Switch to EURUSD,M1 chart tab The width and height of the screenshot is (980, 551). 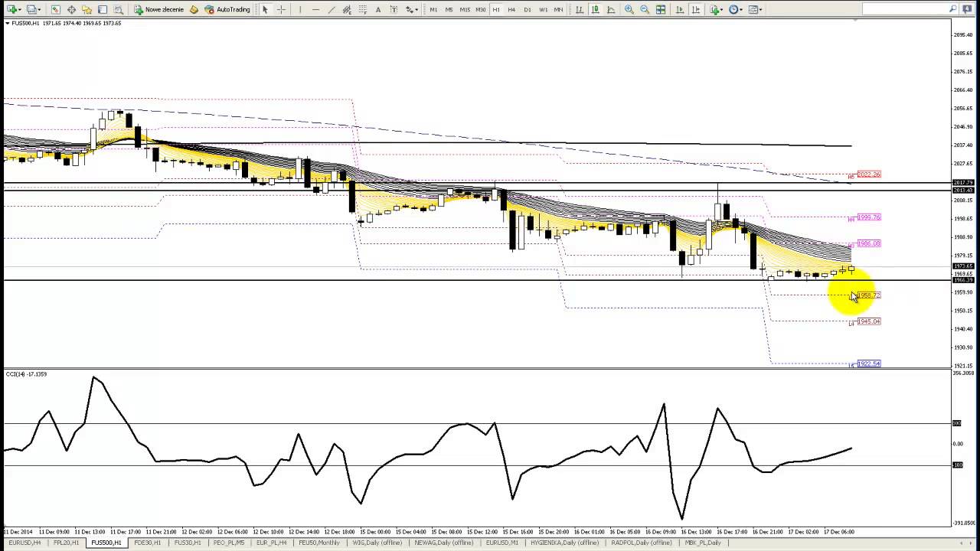(502, 543)
